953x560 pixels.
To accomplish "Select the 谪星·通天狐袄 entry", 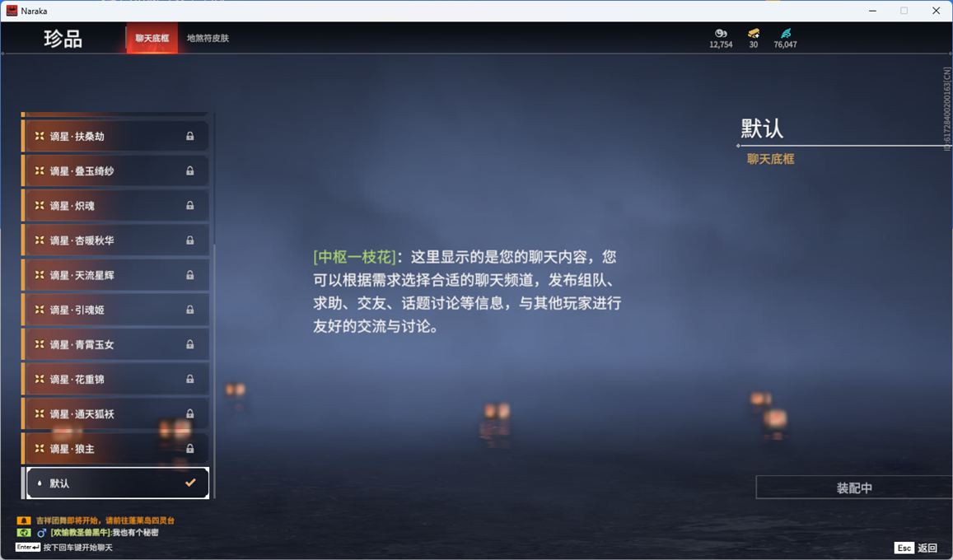I will pos(116,413).
